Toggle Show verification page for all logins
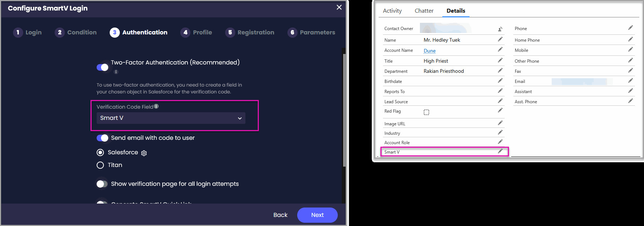The width and height of the screenshot is (644, 226). tap(102, 184)
